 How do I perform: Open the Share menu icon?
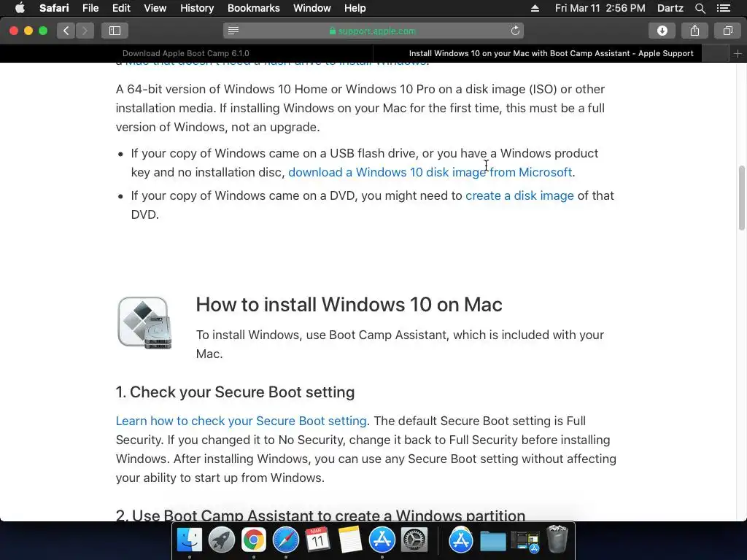tap(694, 31)
